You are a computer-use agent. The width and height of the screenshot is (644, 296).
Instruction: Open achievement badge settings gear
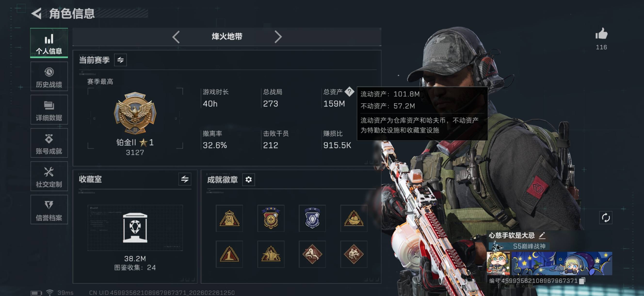[x=248, y=179]
